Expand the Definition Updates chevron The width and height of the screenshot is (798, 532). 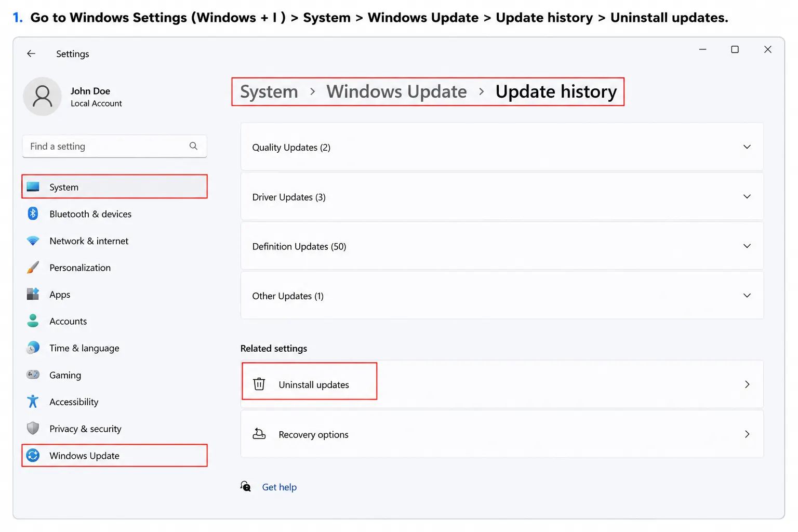tap(747, 246)
